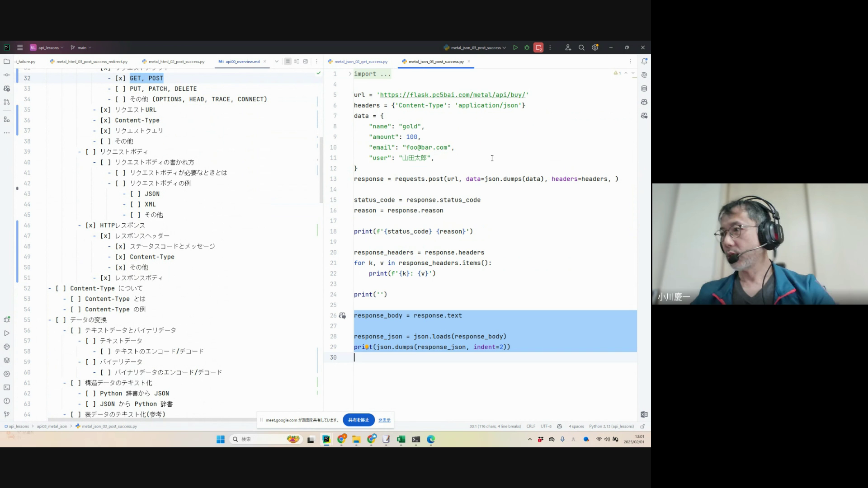Start debugging with the Debug bug icon
This screenshot has width=868, height=488.
[x=527, y=47]
